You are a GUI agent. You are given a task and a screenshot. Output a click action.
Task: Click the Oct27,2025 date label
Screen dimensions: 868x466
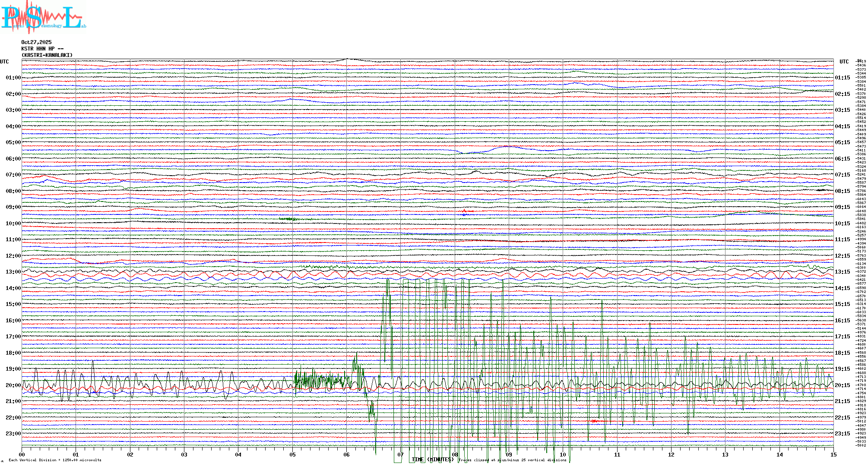36,42
